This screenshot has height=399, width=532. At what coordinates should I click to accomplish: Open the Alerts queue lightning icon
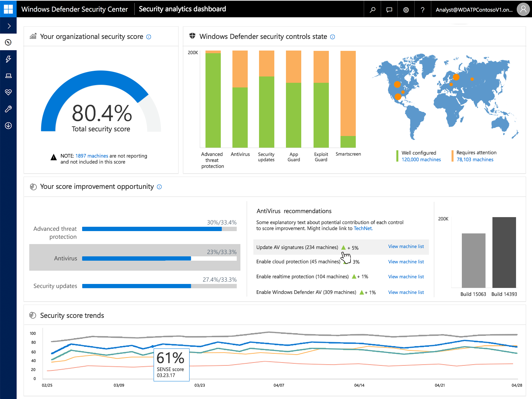pos(8,59)
